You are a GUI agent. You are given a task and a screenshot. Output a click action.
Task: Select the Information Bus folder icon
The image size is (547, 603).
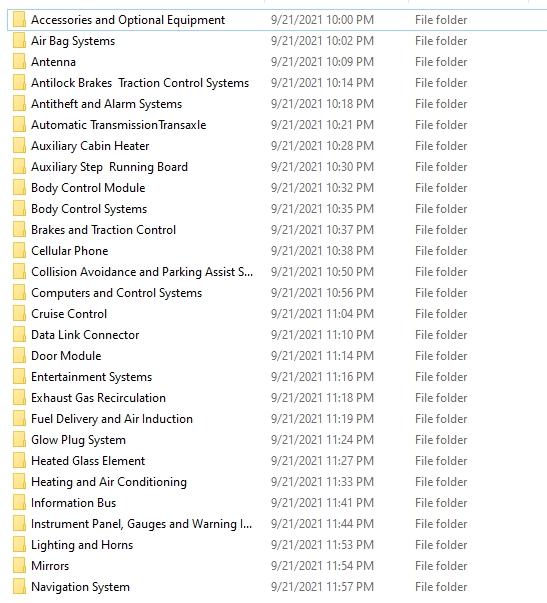coord(19,503)
